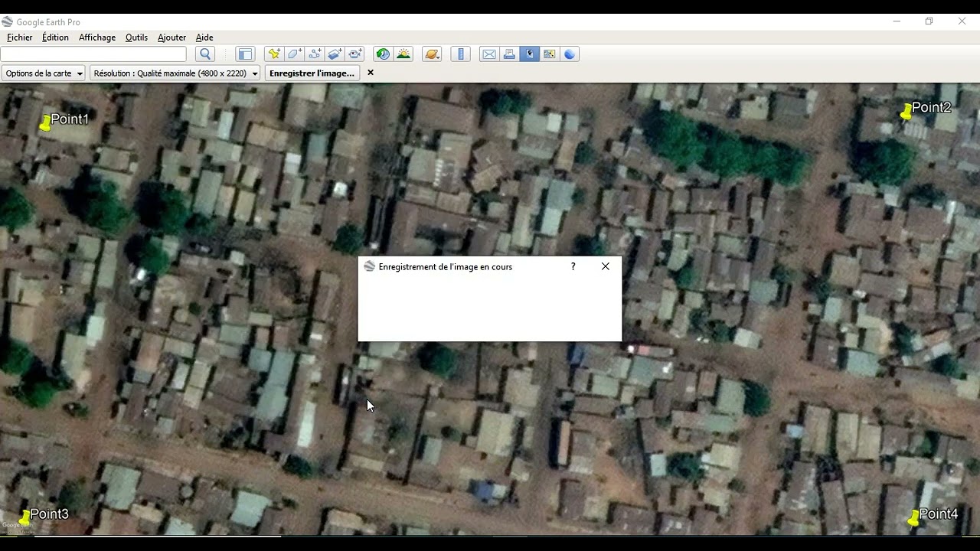Screen dimensions: 980x551
Task: Click the Email envelope icon
Action: pos(488,54)
